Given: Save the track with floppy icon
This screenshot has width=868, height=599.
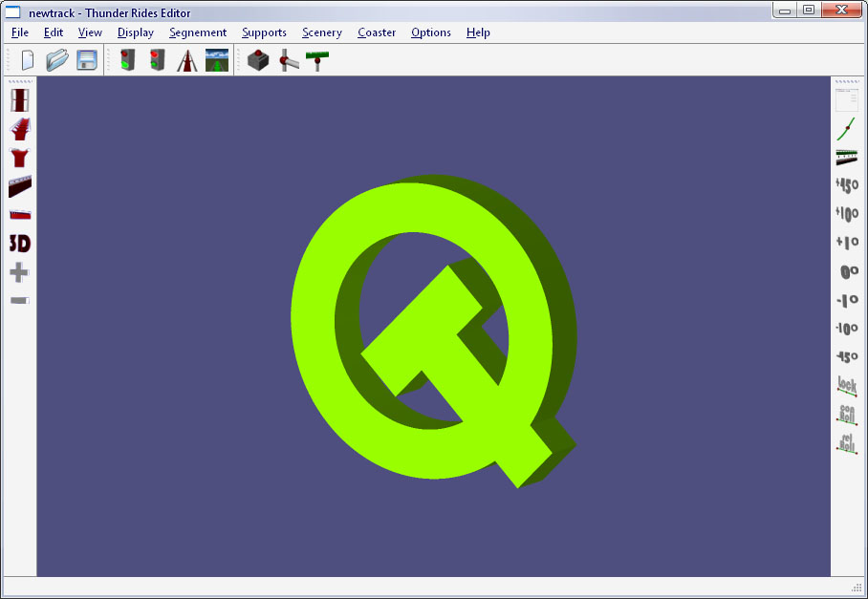Looking at the screenshot, I should [87, 60].
